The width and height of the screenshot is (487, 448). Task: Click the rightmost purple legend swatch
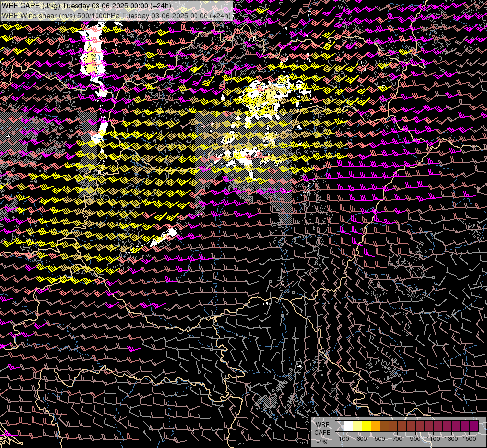pos(474,426)
